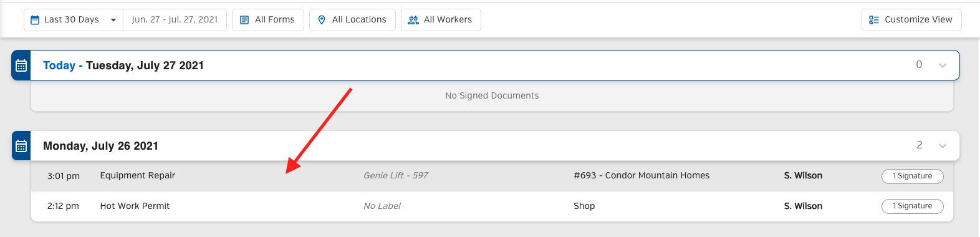Click the Jun. 27 - Jul. 27, 2021 date range field
980x237 pixels.
coord(175,20)
